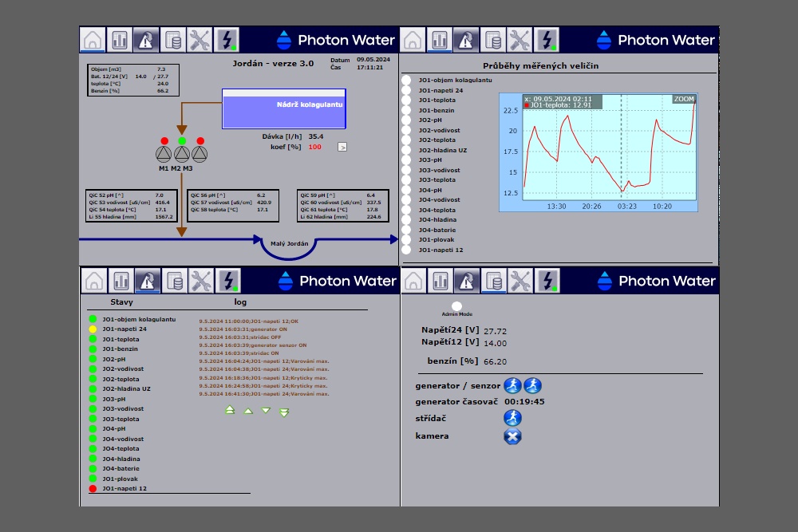The height and width of the screenshot is (532, 798).
Task: Switch to the alarm tab in the Stavy panel
Action: point(147,281)
